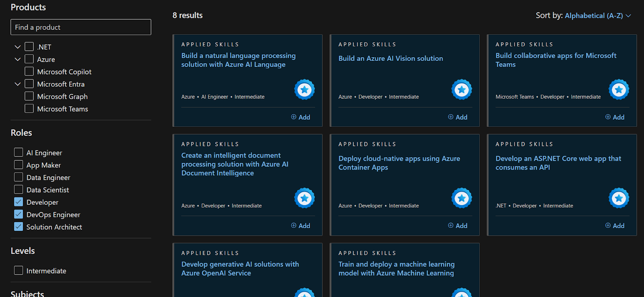Check the Microsoft Teams product checkbox
This screenshot has height=297, width=644.
29,109
